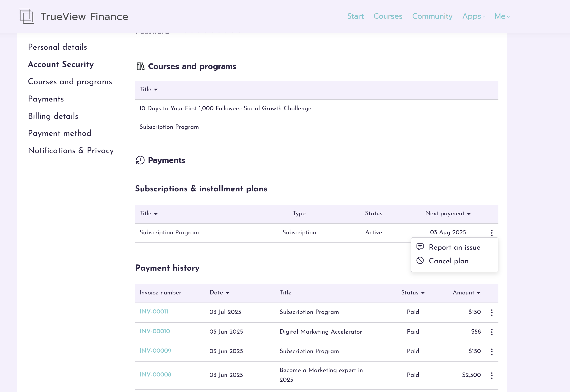Choose Cancel plan from the popup menu

pyautogui.click(x=448, y=261)
